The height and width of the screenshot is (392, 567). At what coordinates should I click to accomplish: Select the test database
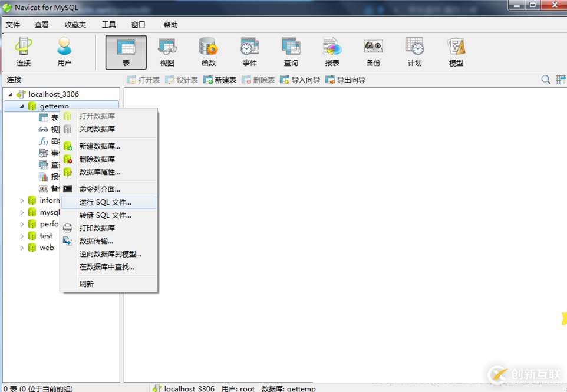pyautogui.click(x=46, y=236)
